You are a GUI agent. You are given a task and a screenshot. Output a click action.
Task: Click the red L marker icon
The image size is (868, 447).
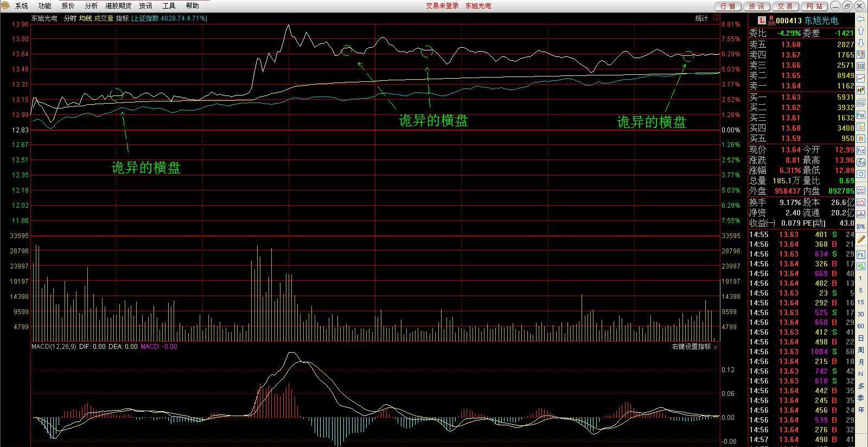coord(762,21)
